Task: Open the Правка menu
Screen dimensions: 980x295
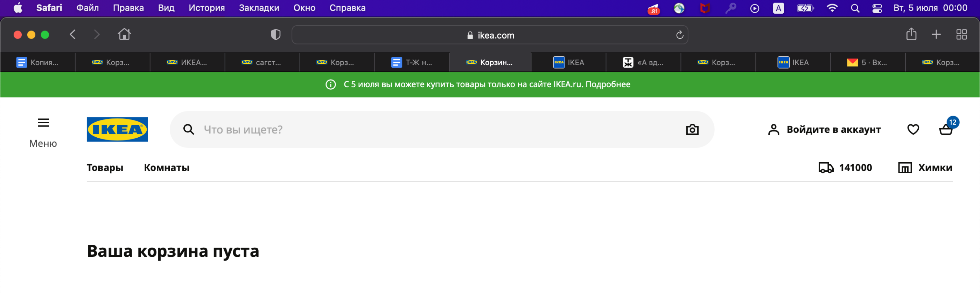Action: 128,8
